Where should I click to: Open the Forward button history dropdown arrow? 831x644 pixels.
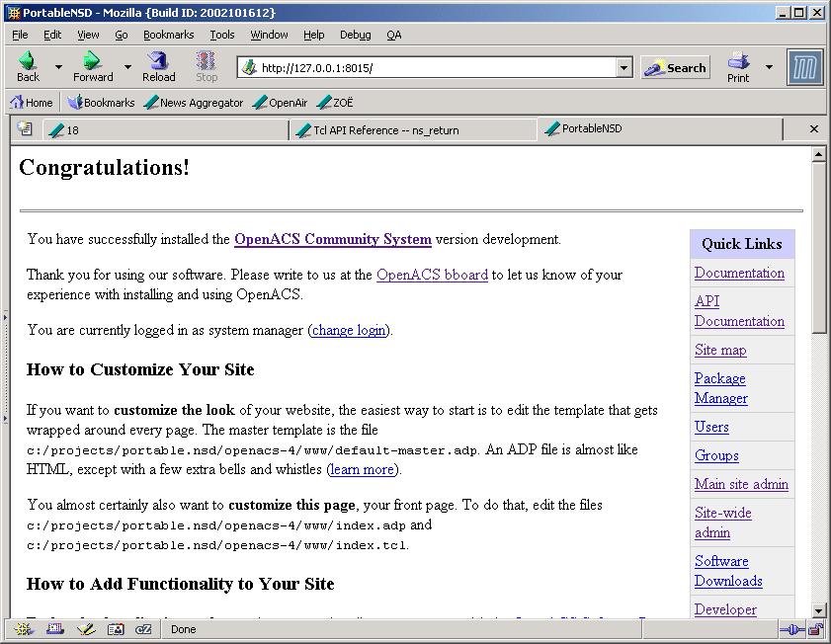pyautogui.click(x=127, y=67)
